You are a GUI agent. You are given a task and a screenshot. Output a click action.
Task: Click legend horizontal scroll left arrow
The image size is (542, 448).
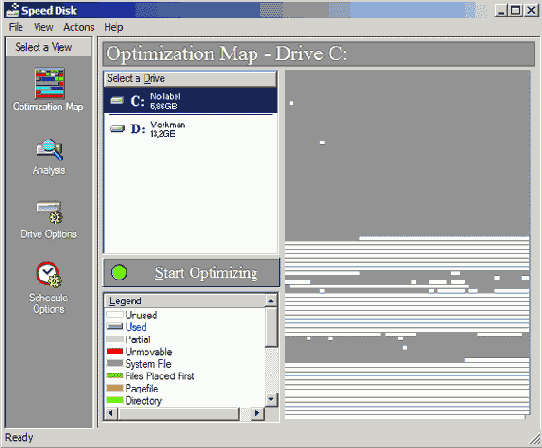(111, 413)
